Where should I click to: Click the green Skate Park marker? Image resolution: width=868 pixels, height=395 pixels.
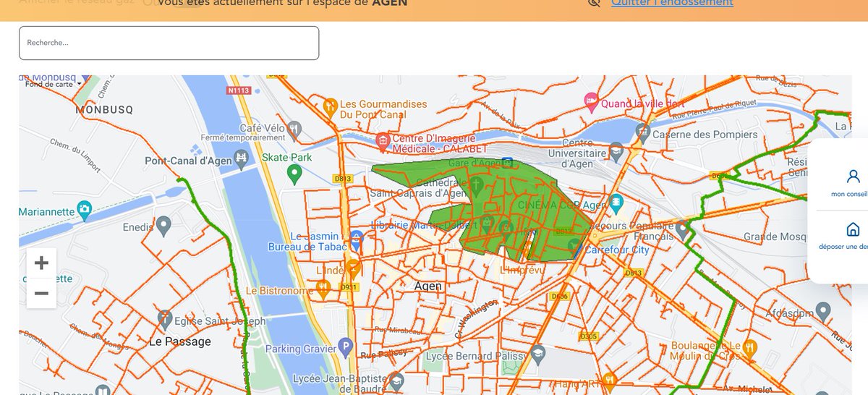294,173
